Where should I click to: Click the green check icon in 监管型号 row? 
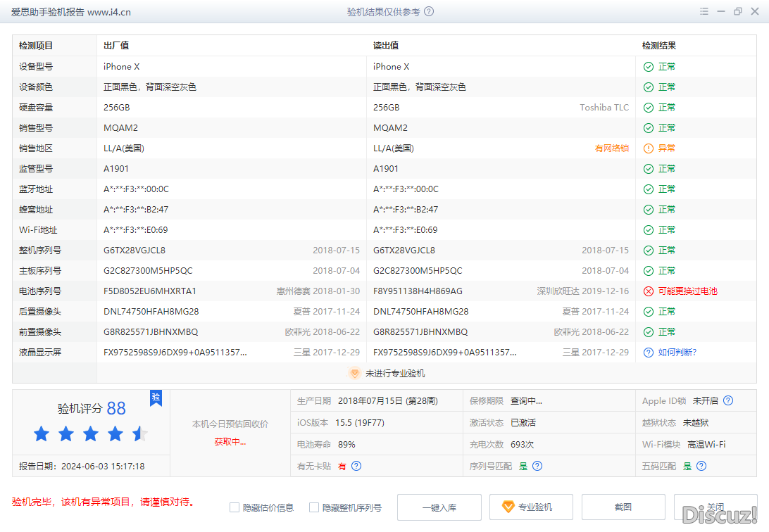(x=649, y=169)
